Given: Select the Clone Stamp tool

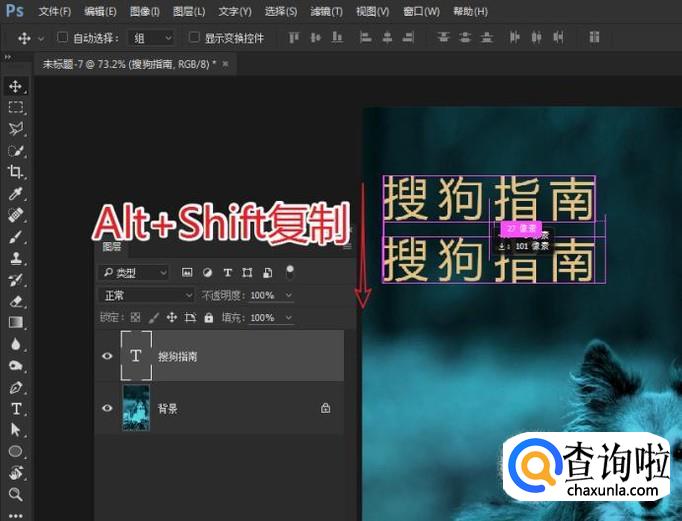Looking at the screenshot, I should click(x=16, y=258).
